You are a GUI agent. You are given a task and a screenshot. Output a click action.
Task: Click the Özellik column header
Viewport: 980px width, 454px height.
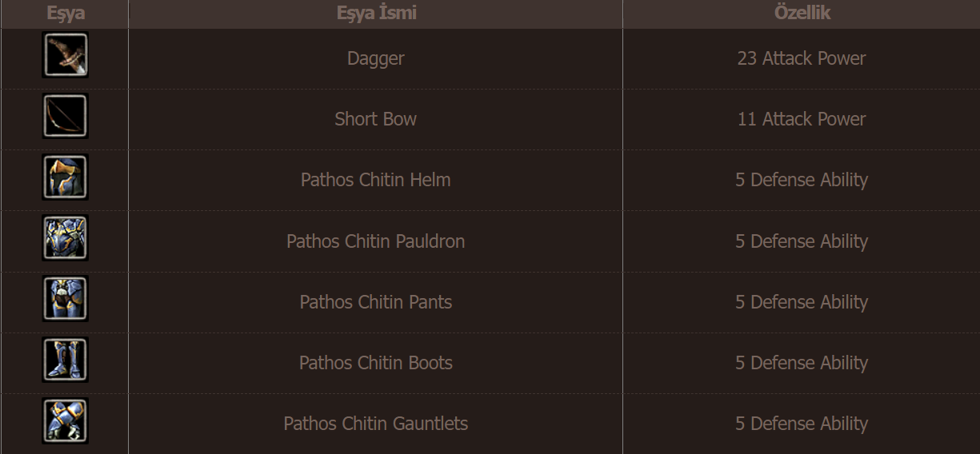click(802, 13)
